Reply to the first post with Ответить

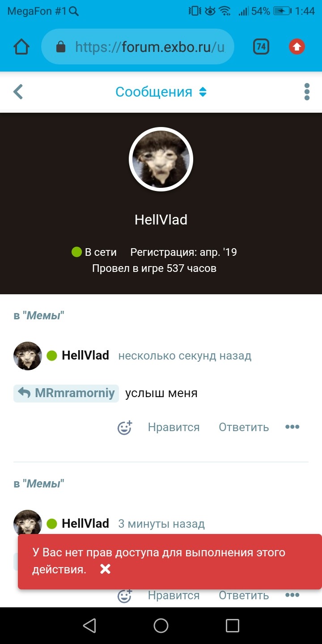coord(244,428)
